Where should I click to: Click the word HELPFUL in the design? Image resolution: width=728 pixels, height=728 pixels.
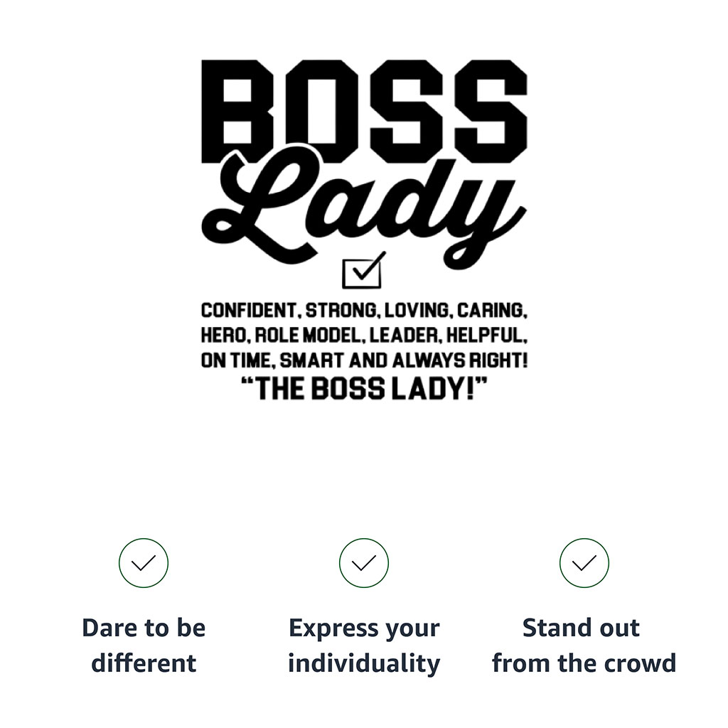(487, 336)
